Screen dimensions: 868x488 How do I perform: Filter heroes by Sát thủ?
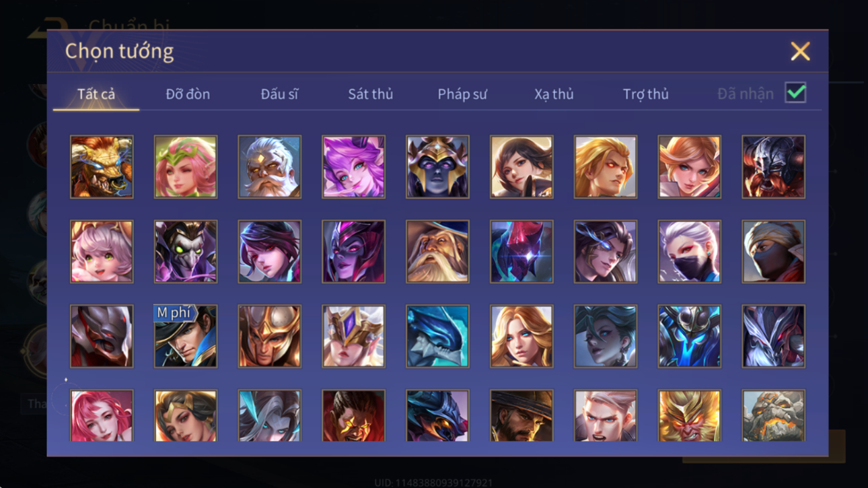pyautogui.click(x=370, y=94)
